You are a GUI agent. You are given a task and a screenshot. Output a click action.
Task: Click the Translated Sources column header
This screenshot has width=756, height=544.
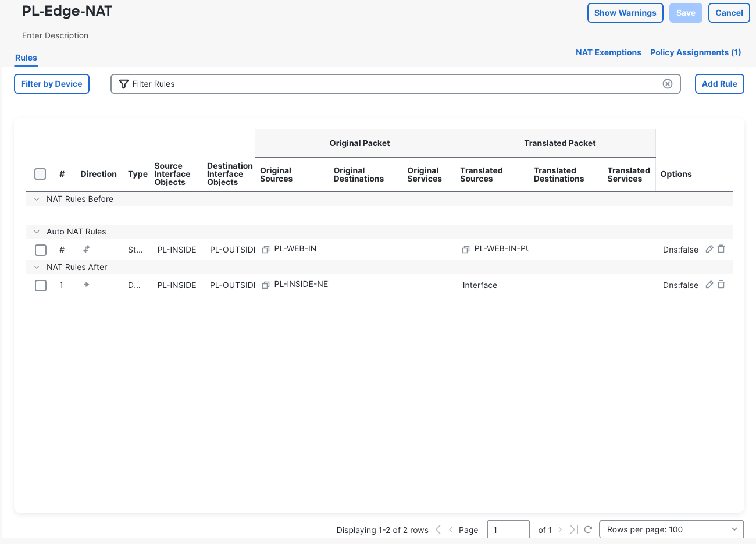point(482,175)
